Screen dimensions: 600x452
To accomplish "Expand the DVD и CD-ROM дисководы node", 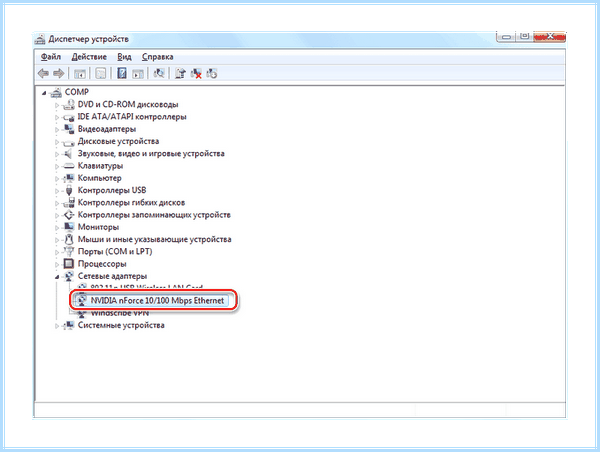I will [x=57, y=105].
